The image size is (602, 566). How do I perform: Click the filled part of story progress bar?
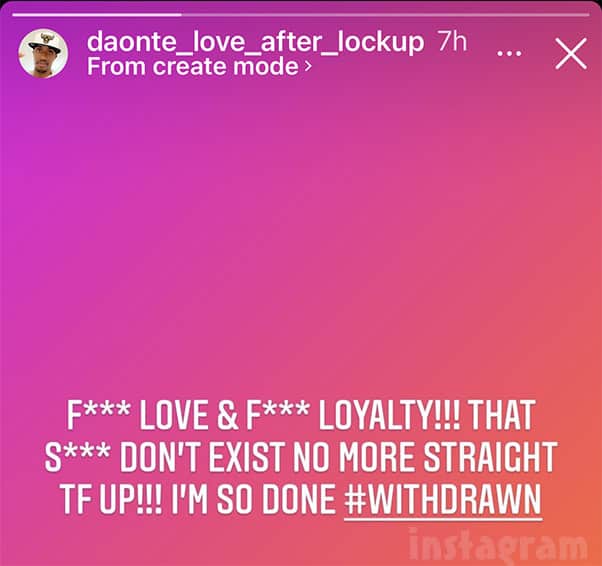coord(97,15)
